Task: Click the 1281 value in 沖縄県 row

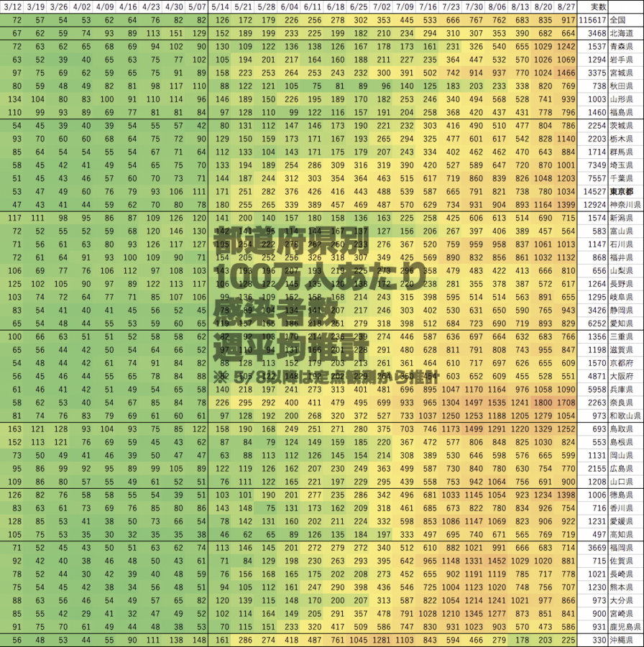Action: [382, 641]
